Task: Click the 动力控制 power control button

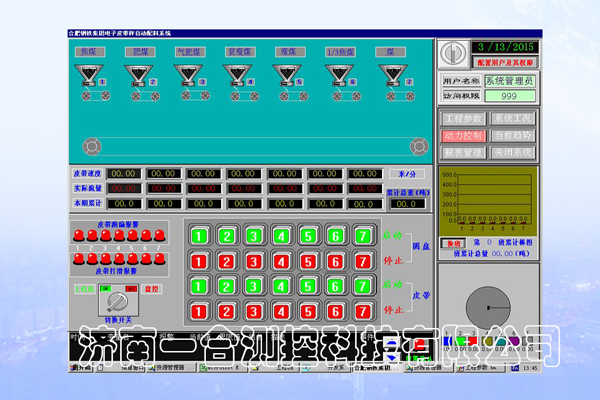Action: [x=460, y=135]
